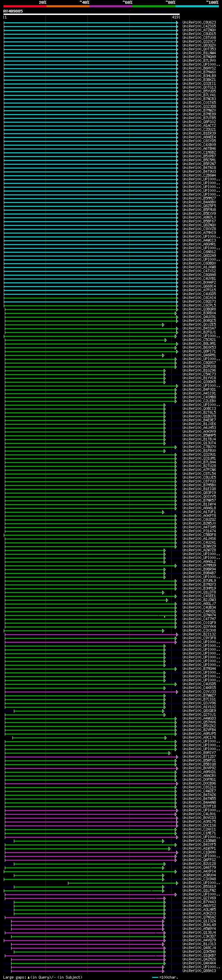Select hit label UniRef100_Q8FG02

pos(199,122)
